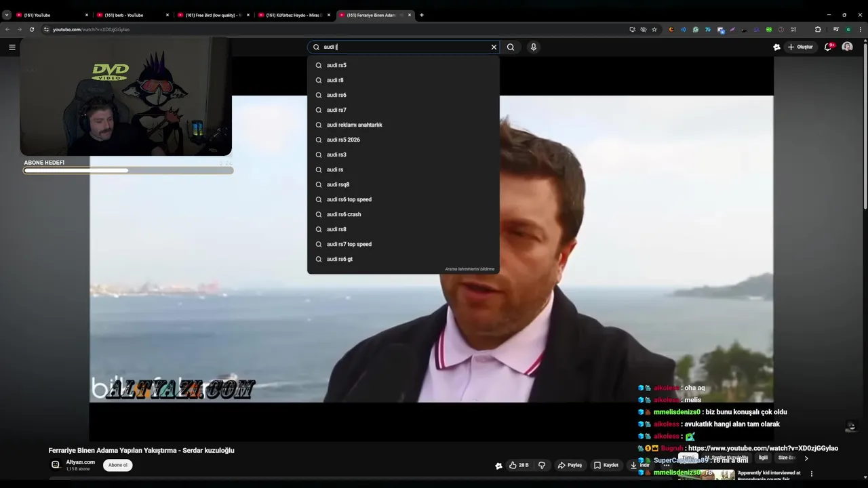Open options for the 'Apparently kid' video

812,474
